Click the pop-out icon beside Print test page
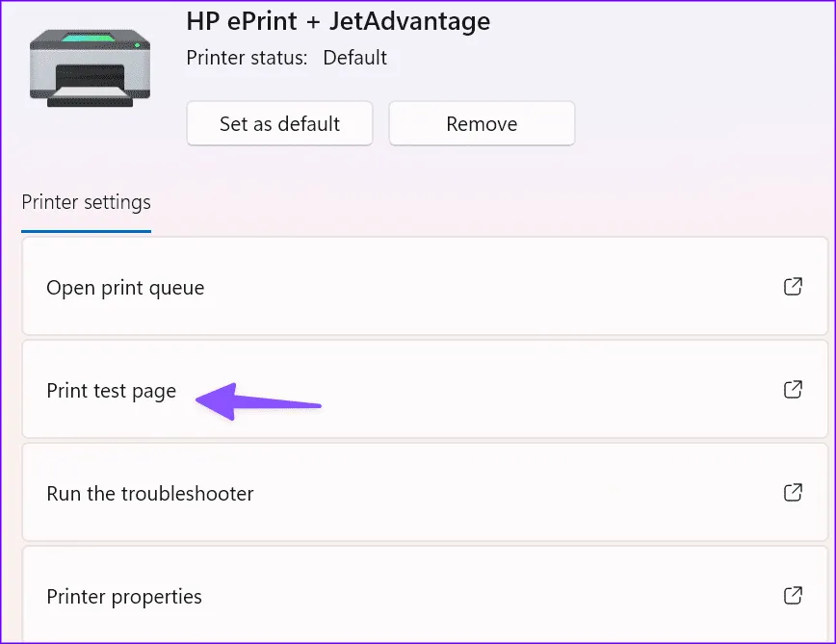This screenshot has width=836, height=644. (x=793, y=390)
